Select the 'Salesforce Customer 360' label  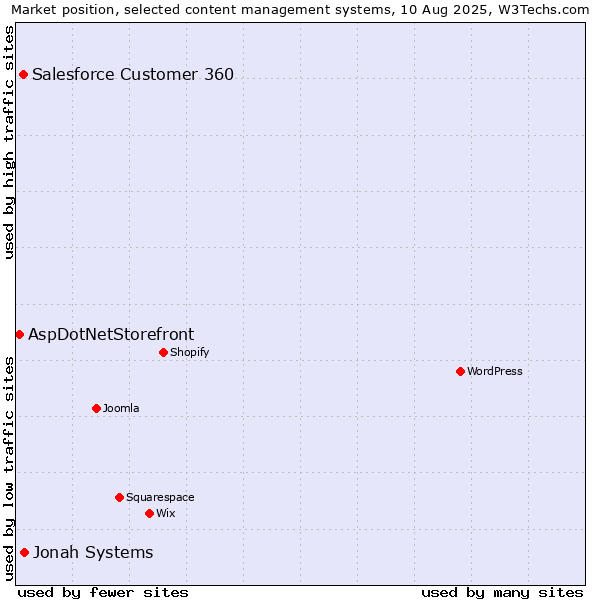pos(133,74)
